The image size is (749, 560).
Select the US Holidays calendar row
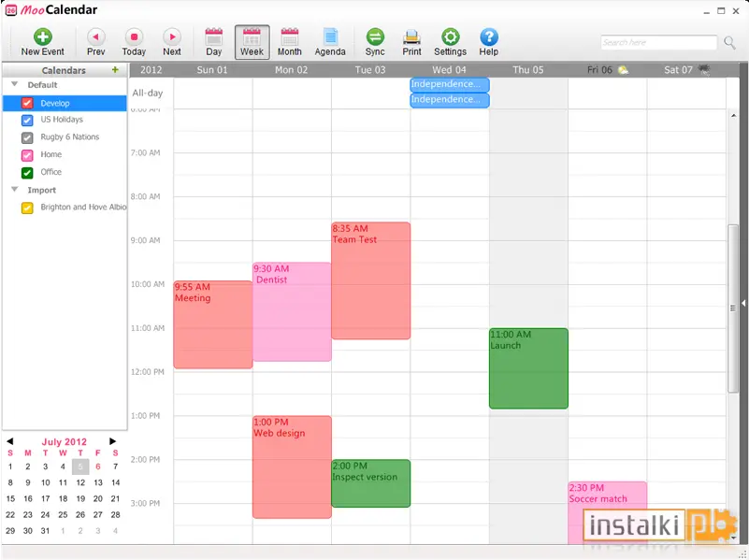[x=65, y=120]
